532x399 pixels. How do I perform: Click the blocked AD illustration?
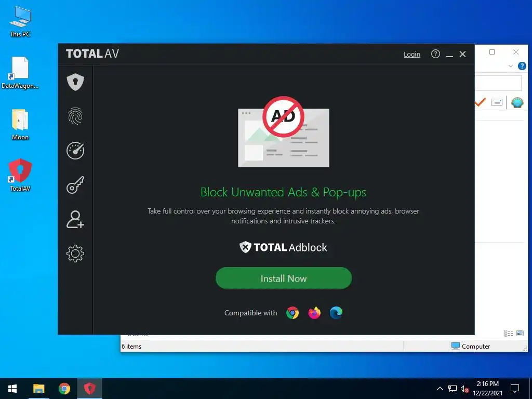coord(283,131)
